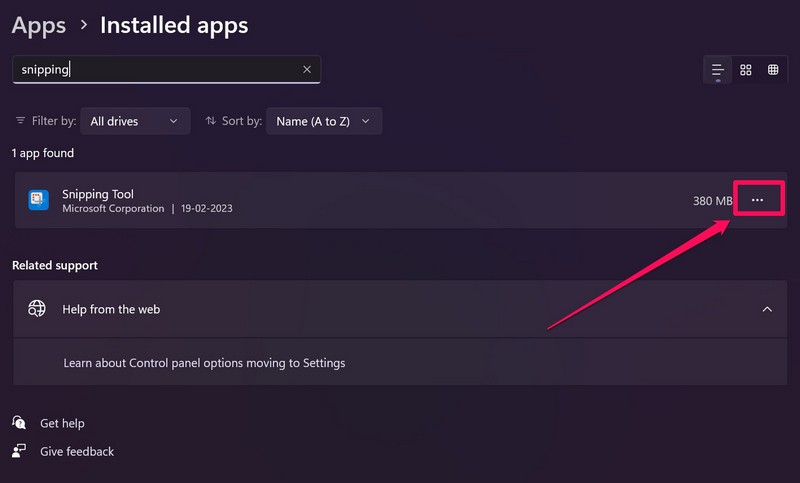This screenshot has height=483, width=800.
Task: Click the Give feedback link text
Action: [x=77, y=451]
